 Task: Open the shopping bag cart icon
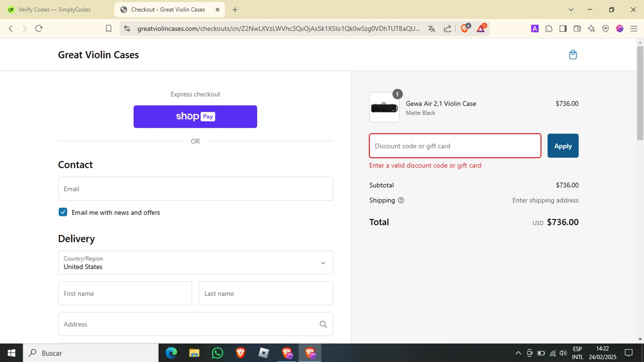point(573,55)
